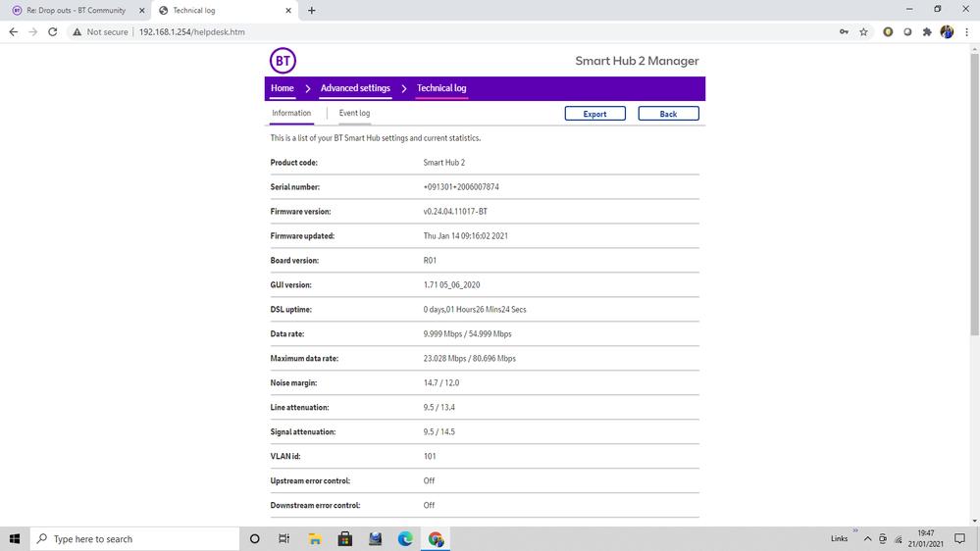Expand the Links toolbar chevron
Viewport: 980px width, 551px height.
[x=855, y=531]
